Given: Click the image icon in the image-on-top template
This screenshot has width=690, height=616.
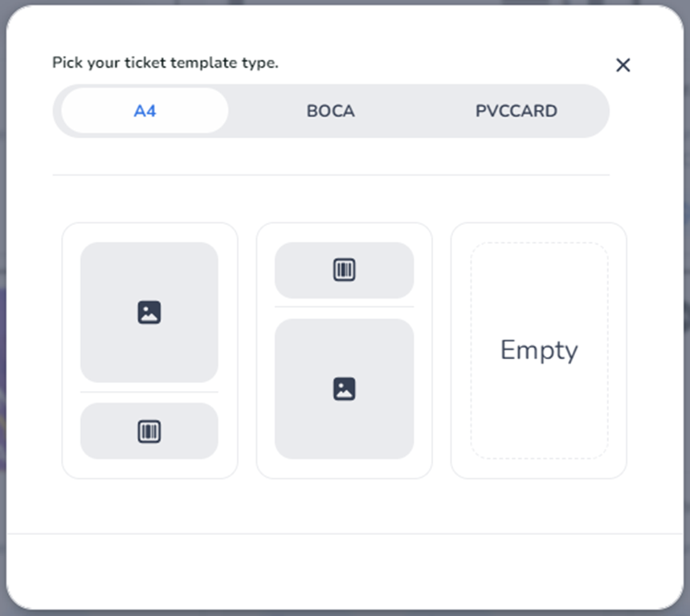Looking at the screenshot, I should tap(149, 312).
